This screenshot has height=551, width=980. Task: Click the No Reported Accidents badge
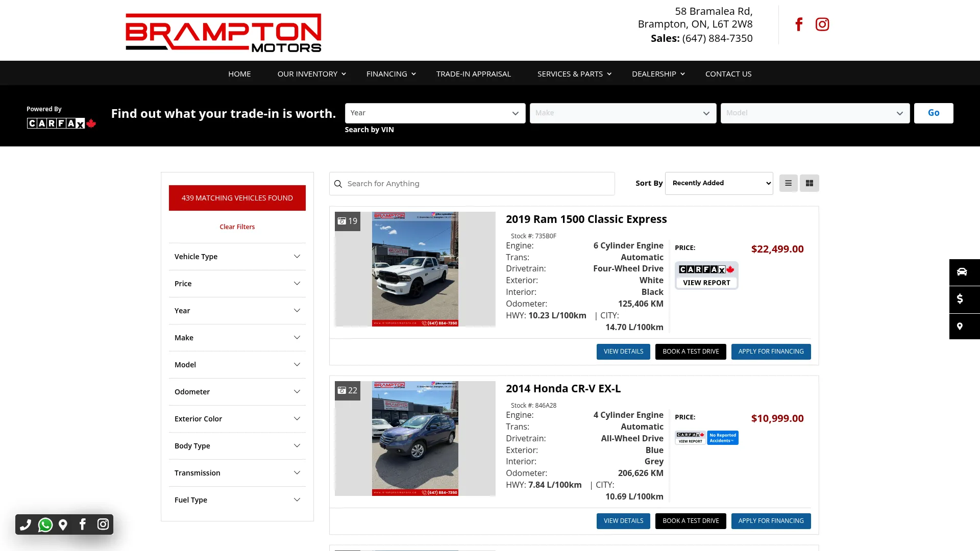(x=723, y=438)
